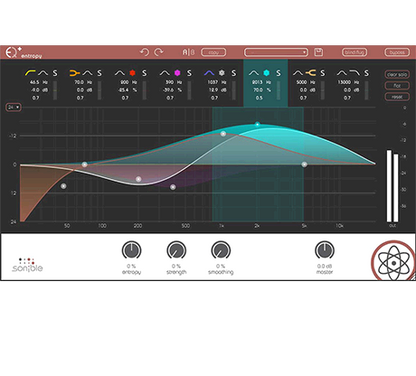Click the gain slider of 46.5 Hz band

click(55, 90)
